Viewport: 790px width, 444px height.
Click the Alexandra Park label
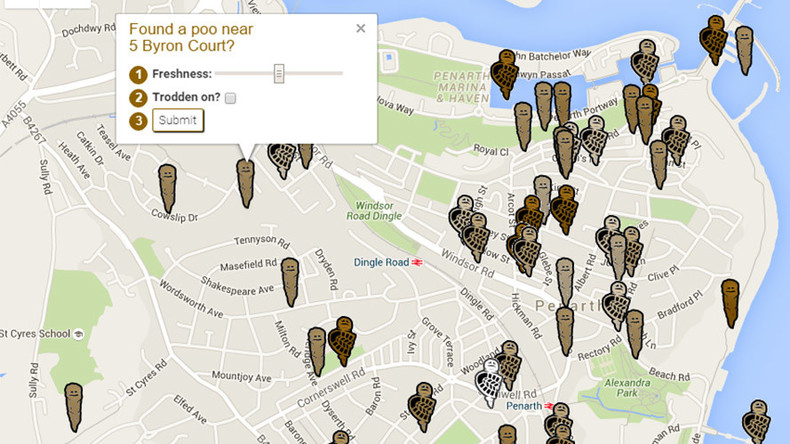click(x=627, y=388)
